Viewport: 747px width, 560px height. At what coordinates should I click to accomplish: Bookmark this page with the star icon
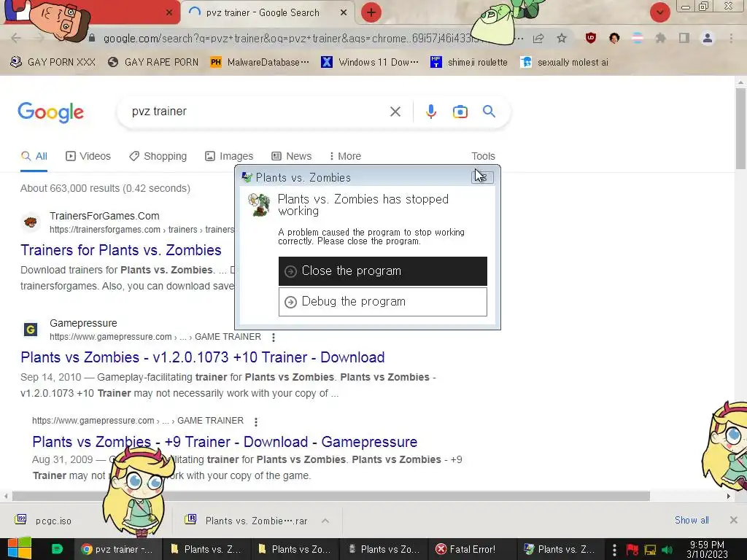coord(562,38)
